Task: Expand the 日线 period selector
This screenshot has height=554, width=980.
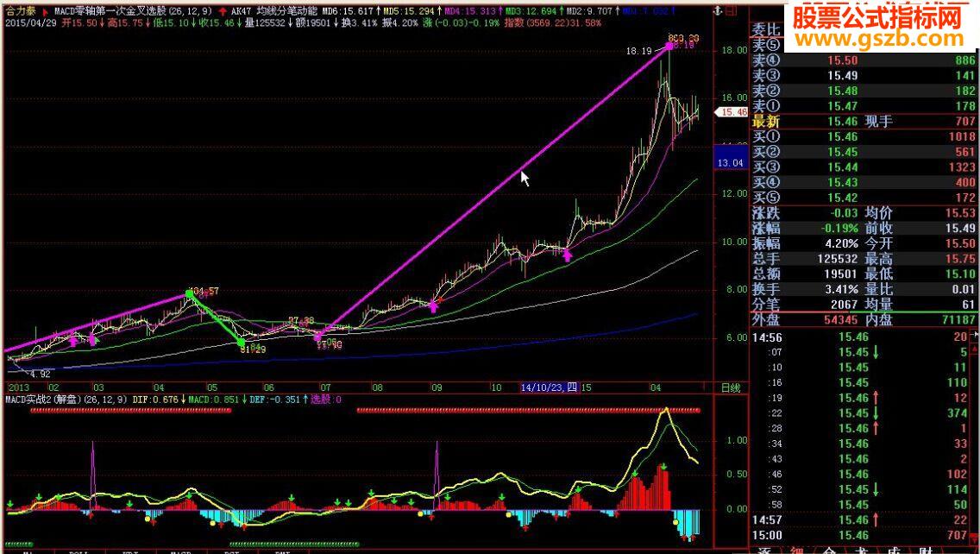Action: click(x=729, y=387)
